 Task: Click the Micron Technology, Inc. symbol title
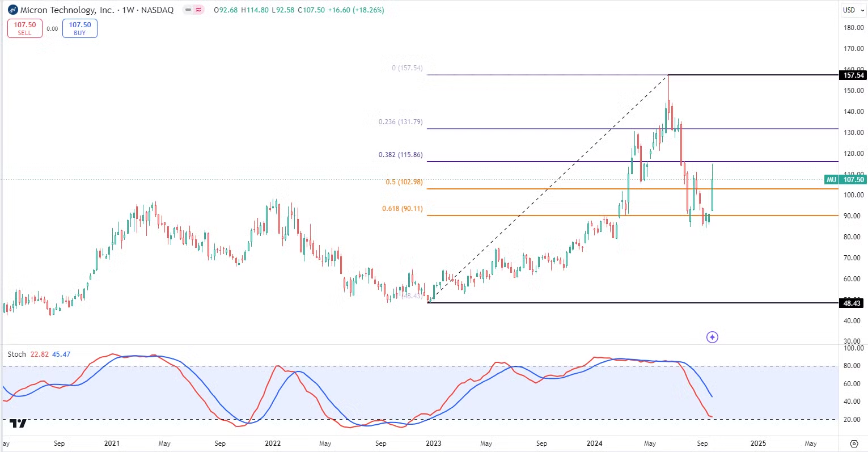coord(67,10)
